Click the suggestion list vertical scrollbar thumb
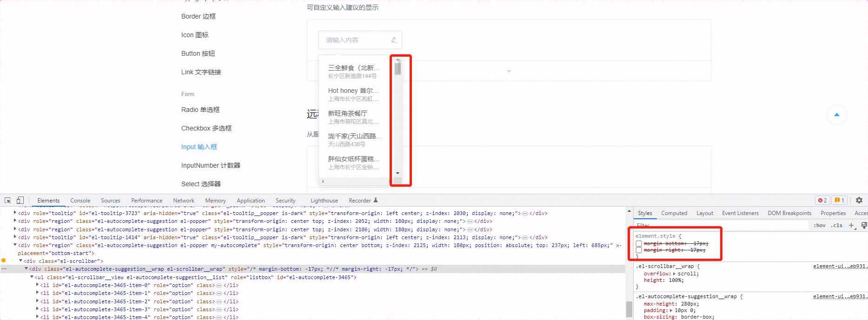The height and width of the screenshot is (320, 868). [x=398, y=69]
